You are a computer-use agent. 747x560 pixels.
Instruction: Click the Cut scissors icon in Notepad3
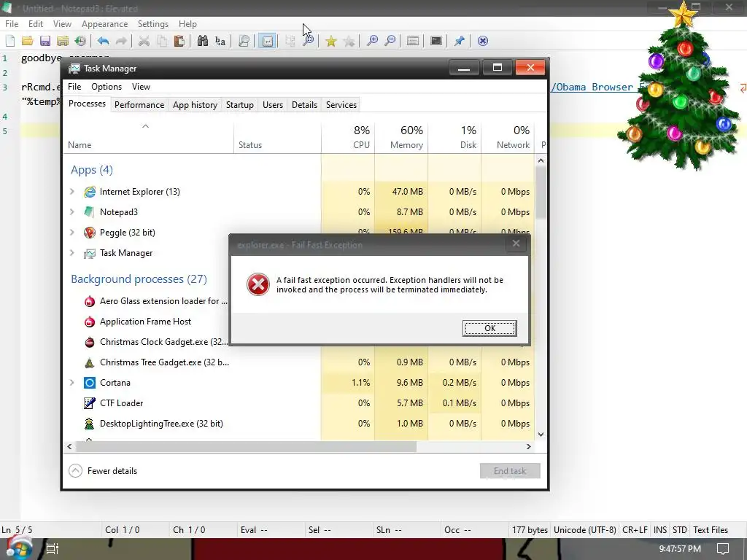pyautogui.click(x=144, y=41)
